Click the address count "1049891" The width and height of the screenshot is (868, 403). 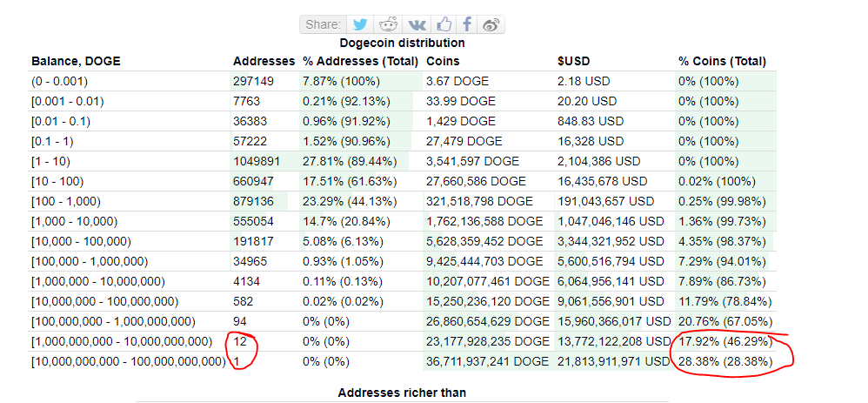pyautogui.click(x=257, y=161)
